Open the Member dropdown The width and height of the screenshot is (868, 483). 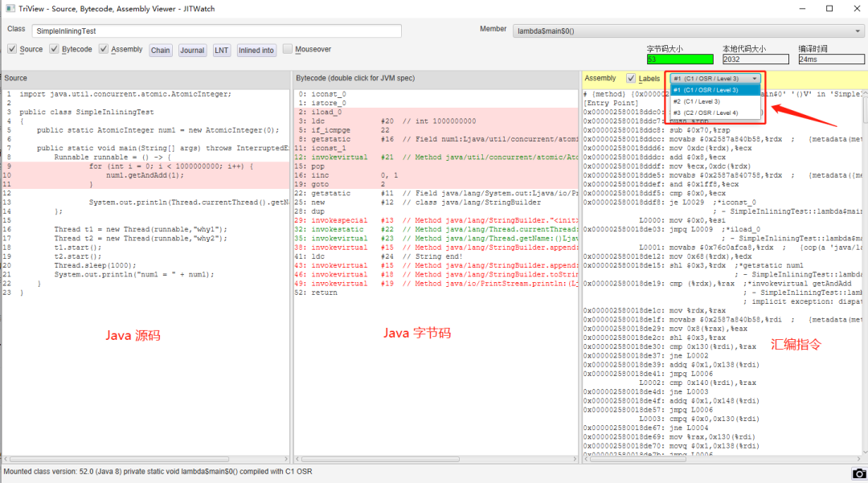click(688, 31)
